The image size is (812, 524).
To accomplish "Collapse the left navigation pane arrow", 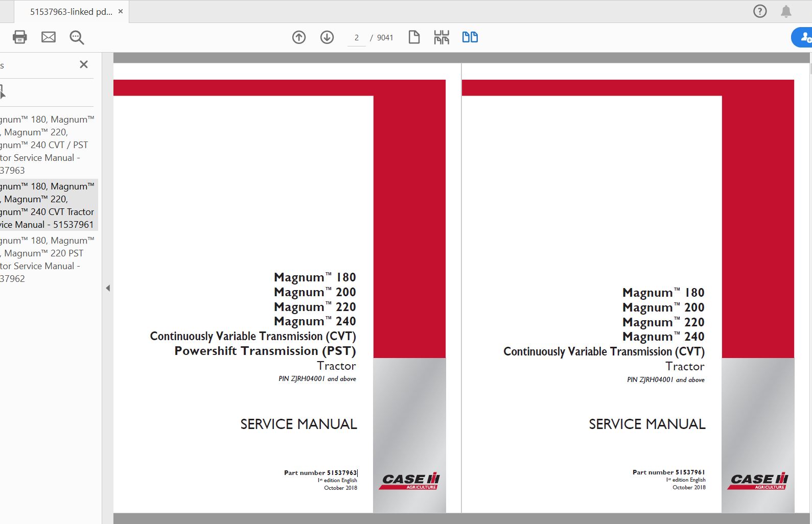I will pos(108,288).
